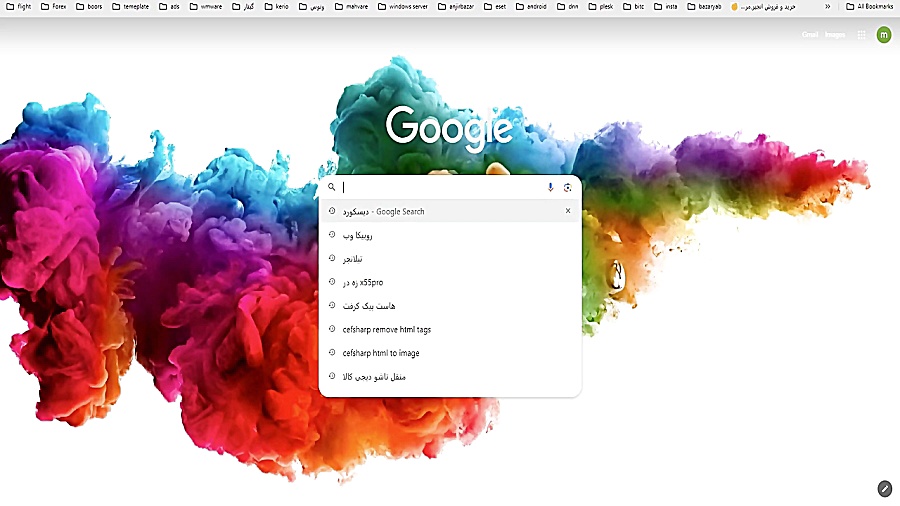The width and height of the screenshot is (900, 506).
Task: Open the خرید و فروش انجیر bookmark
Action: (x=763, y=7)
